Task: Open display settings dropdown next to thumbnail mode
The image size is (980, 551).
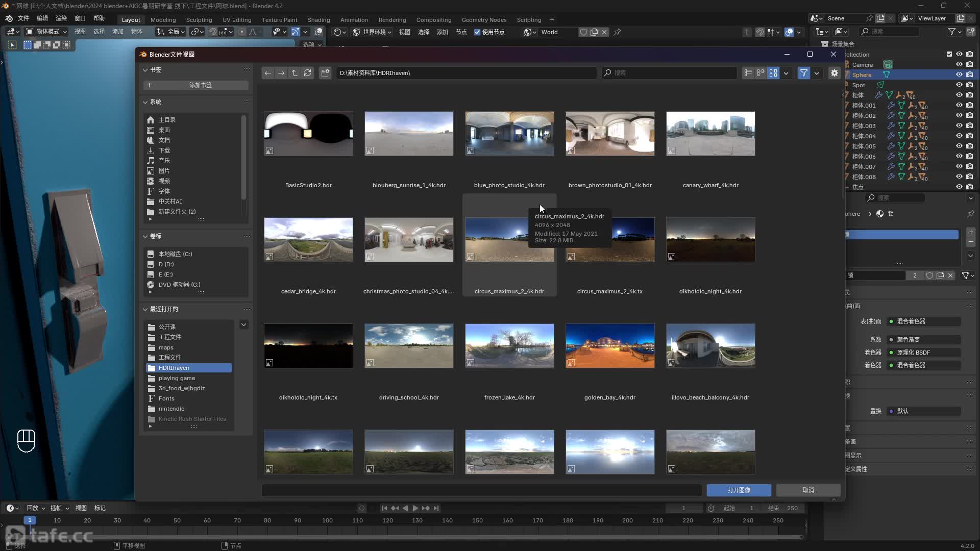Action: point(786,73)
